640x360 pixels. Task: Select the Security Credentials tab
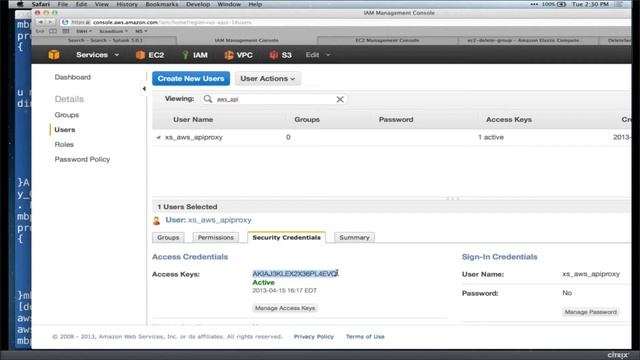pyautogui.click(x=287, y=238)
